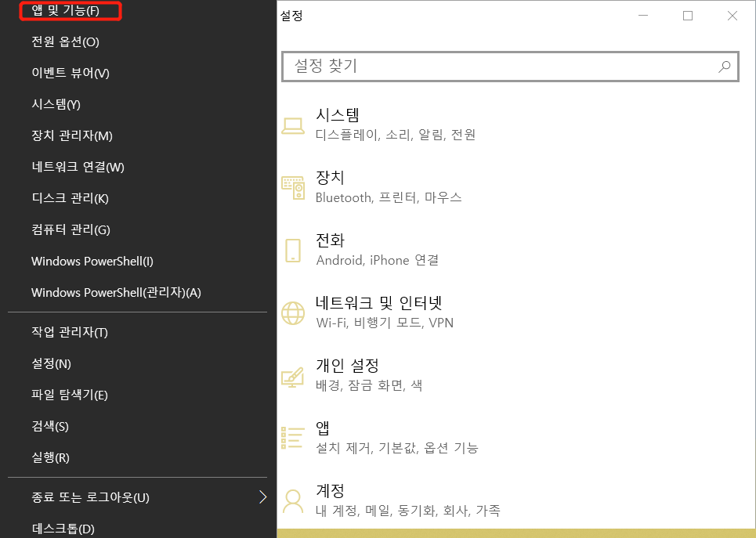Image resolution: width=756 pixels, height=538 pixels.
Task: Click the globe icon for 네트워크 및 인터넷
Action: click(292, 312)
